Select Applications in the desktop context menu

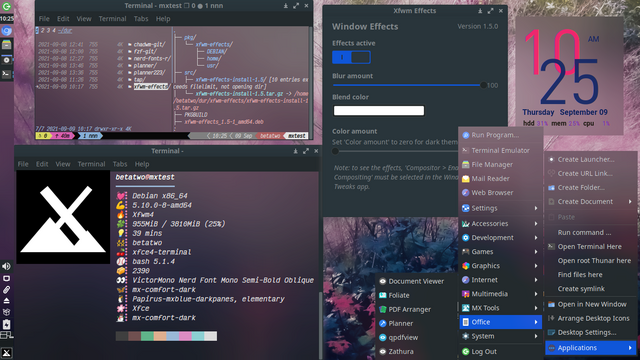[x=591, y=348]
